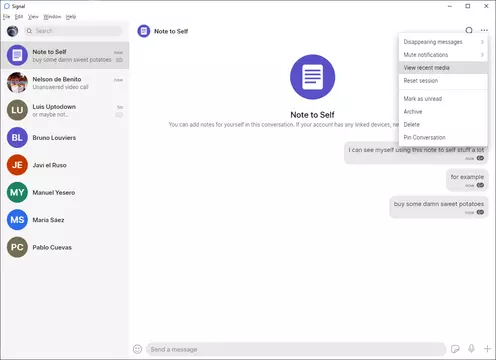The height and width of the screenshot is (360, 496).
Task: Open the Edit menu
Action: 19,17
